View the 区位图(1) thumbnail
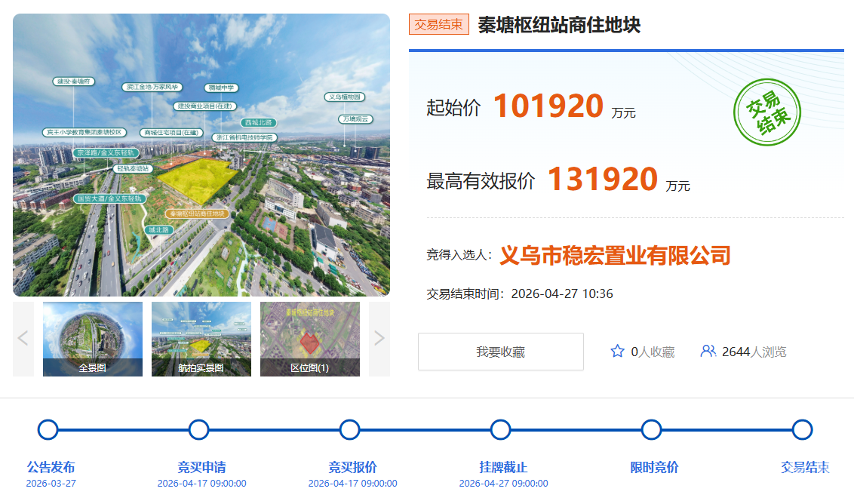Viewport: 854px width, 504px height. coord(310,339)
